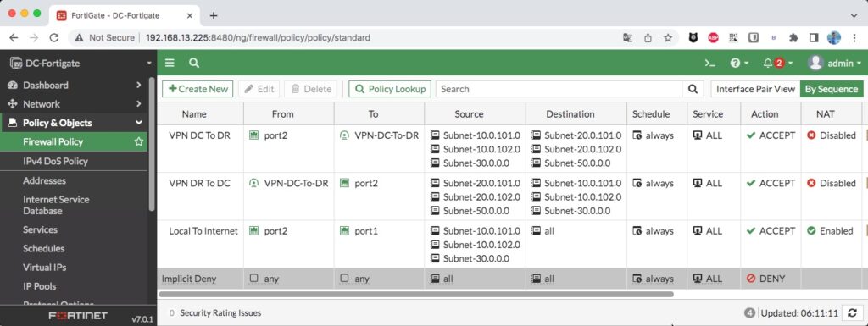Sort by Destination column header
868x326 pixels.
click(570, 113)
